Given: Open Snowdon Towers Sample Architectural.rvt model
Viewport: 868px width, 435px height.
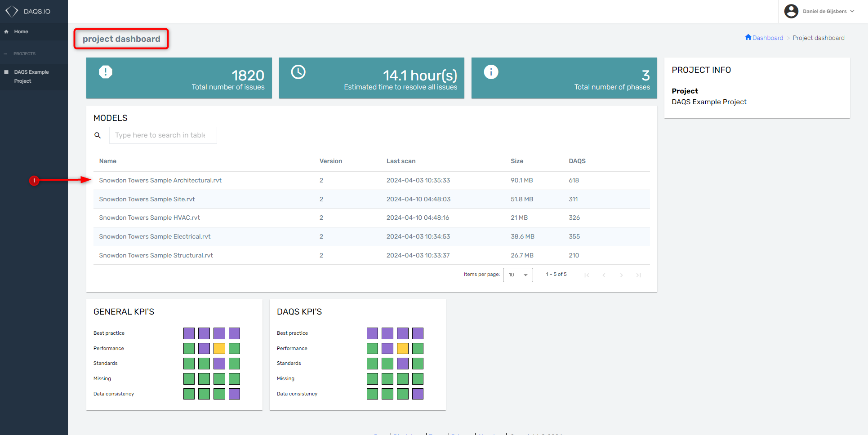Looking at the screenshot, I should tap(160, 180).
